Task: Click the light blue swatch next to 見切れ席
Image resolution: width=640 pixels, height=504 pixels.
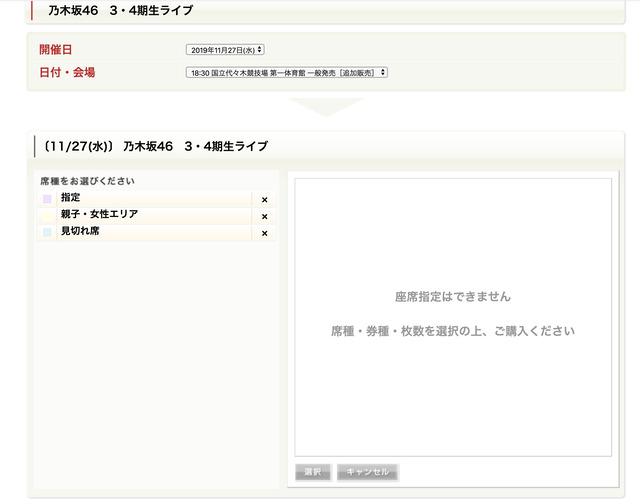Action: [x=47, y=232]
